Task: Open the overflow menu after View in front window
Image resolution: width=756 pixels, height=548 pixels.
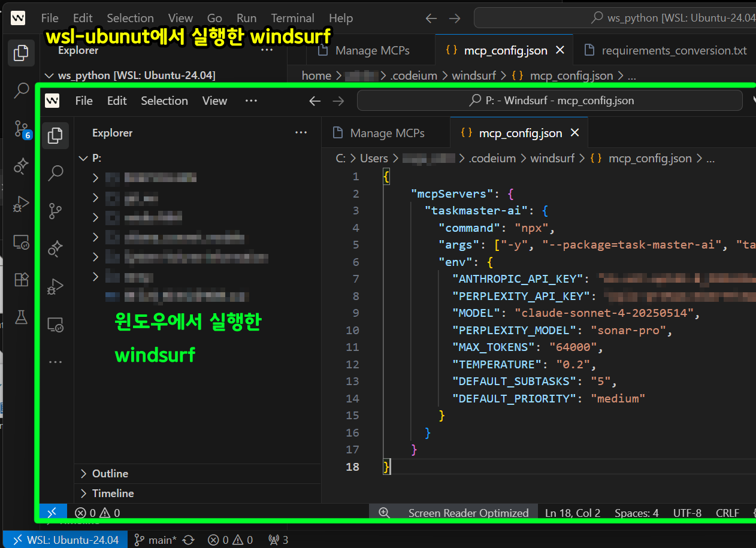Action: pos(251,101)
